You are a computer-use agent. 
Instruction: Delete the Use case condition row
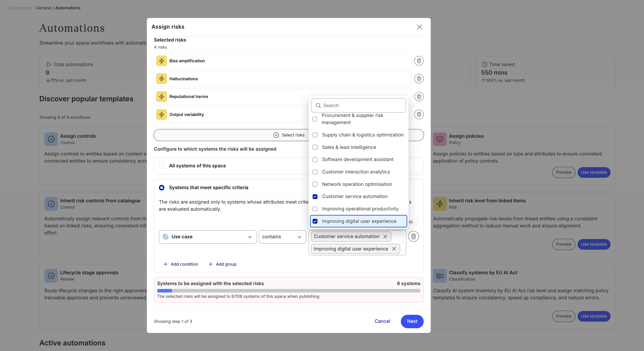[413, 237]
